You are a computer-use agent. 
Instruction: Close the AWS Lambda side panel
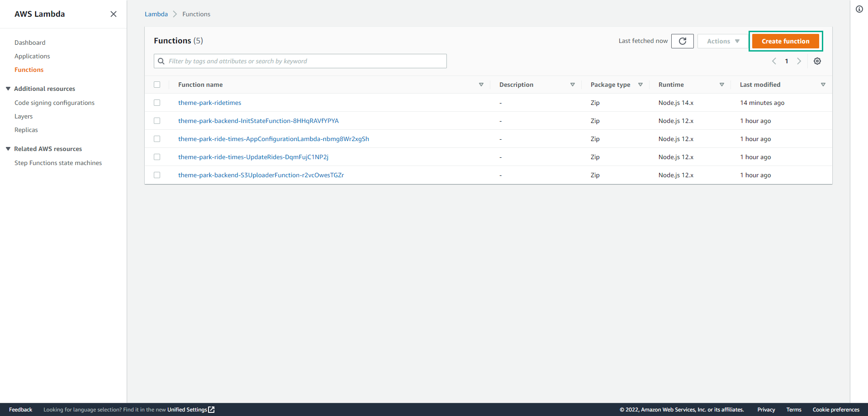[114, 14]
